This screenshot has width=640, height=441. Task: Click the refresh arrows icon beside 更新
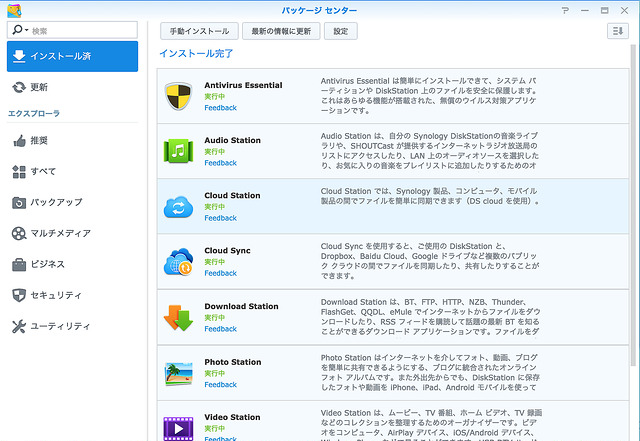click(19, 87)
